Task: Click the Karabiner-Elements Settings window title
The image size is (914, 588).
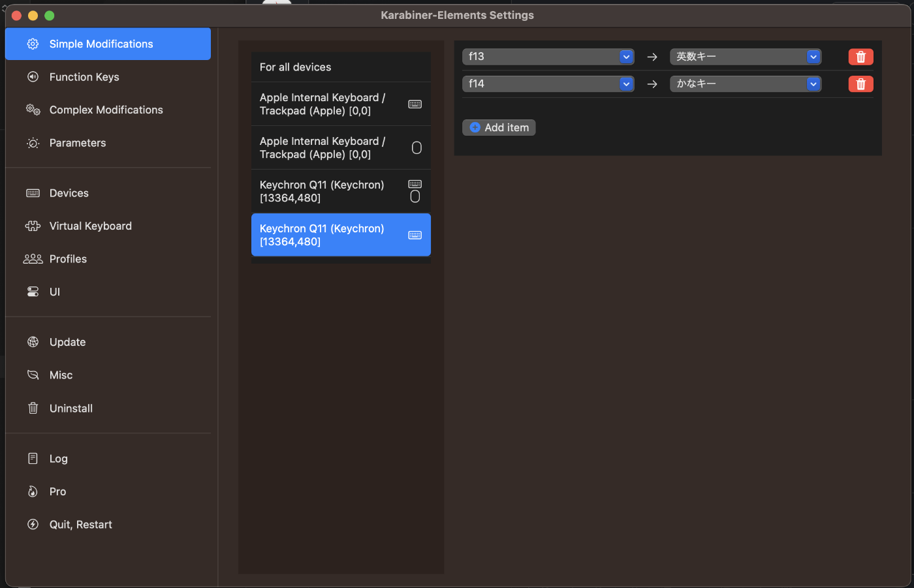Action: point(457,15)
